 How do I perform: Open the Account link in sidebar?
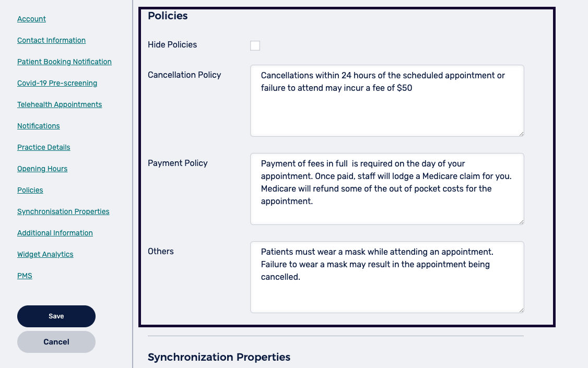click(x=31, y=19)
